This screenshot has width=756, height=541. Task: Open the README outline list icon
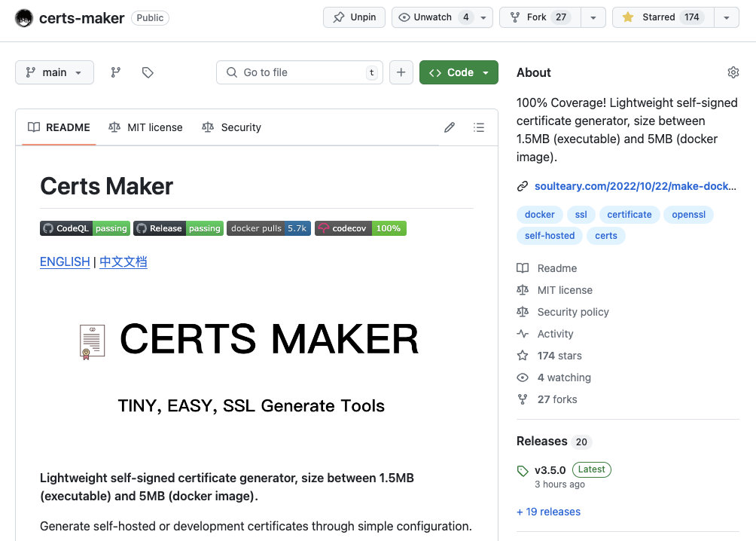click(x=479, y=127)
